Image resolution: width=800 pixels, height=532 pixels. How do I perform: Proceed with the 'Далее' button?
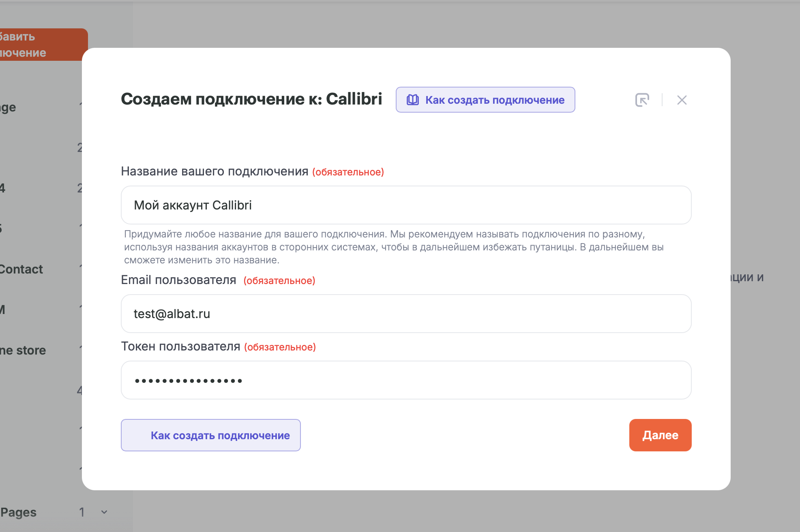[660, 435]
